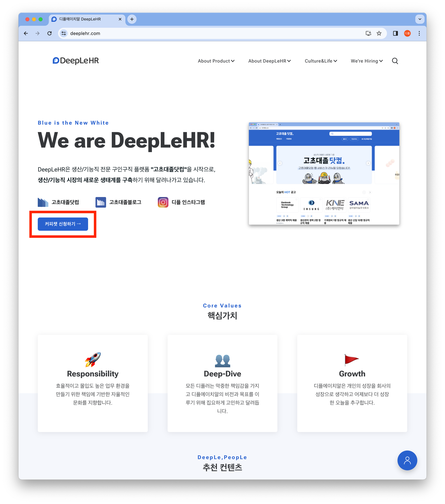This screenshot has width=445, height=504.
Task: Click the floating user profile icon button
Action: click(408, 461)
